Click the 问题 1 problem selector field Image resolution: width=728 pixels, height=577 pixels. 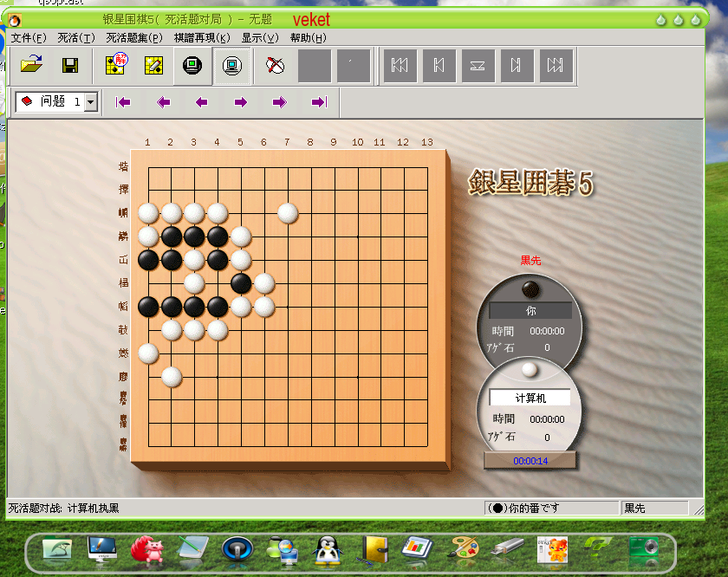coord(57,101)
